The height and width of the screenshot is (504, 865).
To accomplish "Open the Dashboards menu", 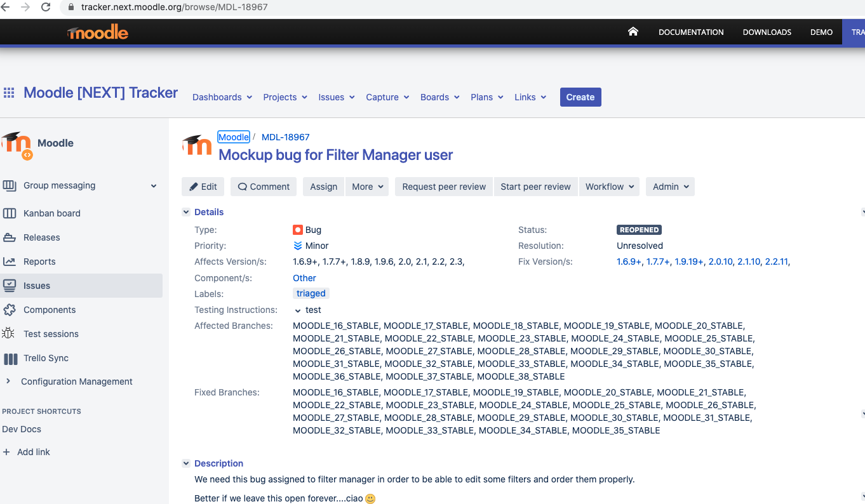I will 222,97.
